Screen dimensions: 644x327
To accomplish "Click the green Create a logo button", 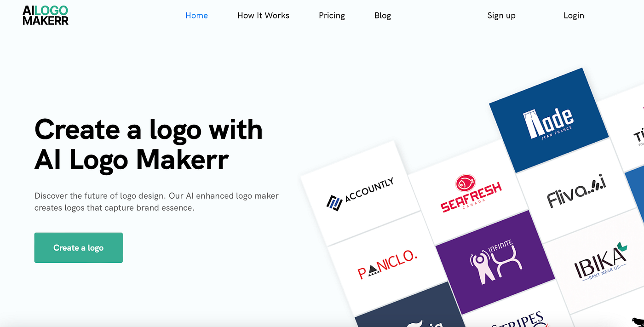I will (79, 247).
